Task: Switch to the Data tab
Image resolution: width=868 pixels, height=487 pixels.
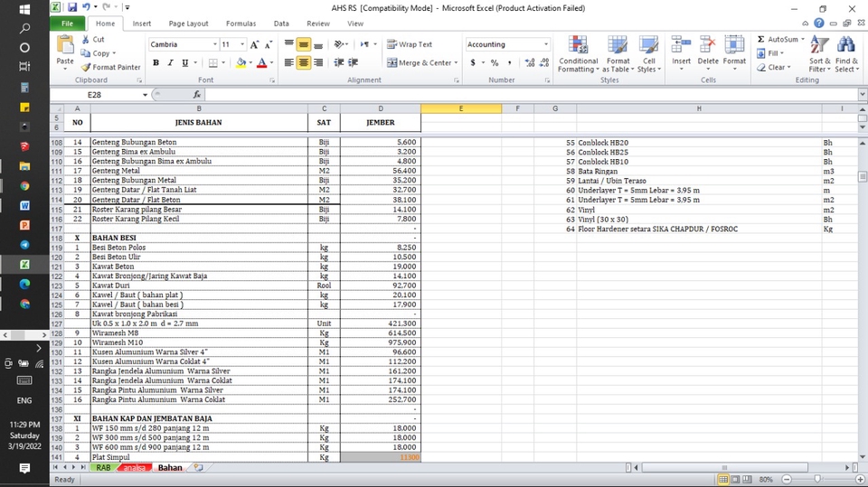Action: (281, 23)
